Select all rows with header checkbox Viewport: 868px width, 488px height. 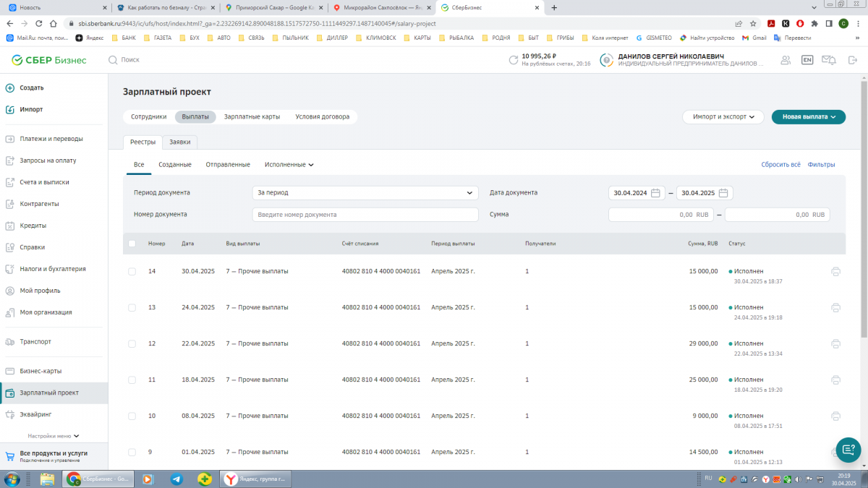tap(132, 244)
